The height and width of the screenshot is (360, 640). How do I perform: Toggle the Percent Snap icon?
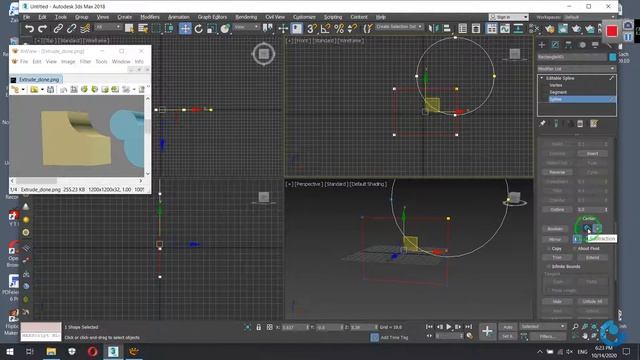click(339, 29)
